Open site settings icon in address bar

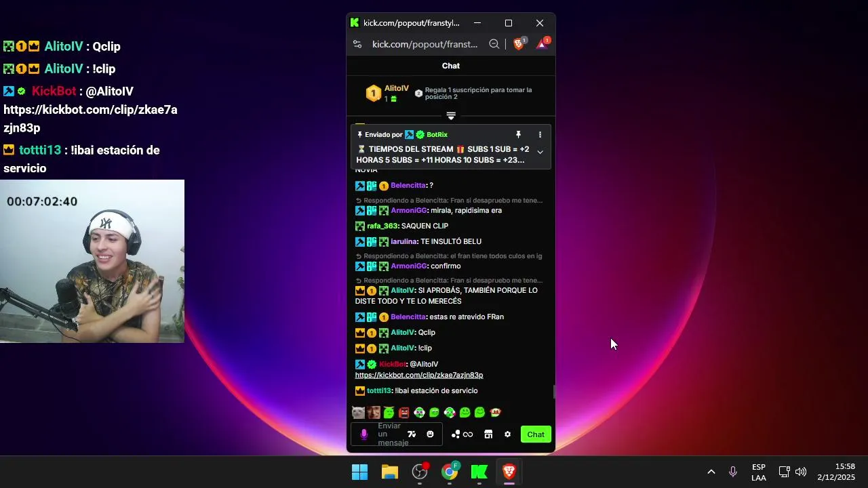point(357,44)
